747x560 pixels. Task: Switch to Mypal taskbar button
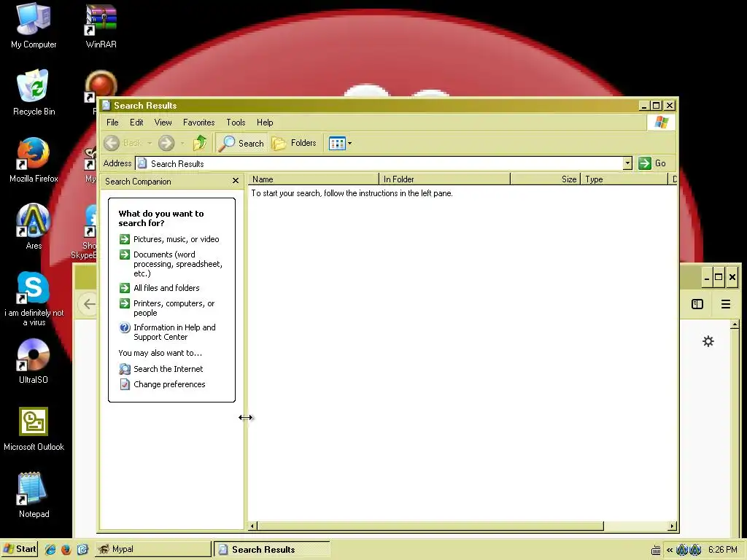pyautogui.click(x=152, y=549)
